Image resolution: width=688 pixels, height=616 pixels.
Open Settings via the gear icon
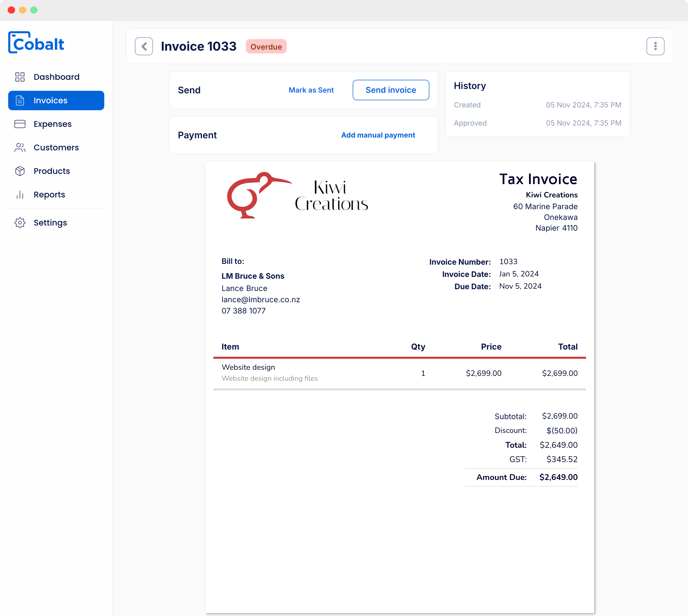click(20, 223)
